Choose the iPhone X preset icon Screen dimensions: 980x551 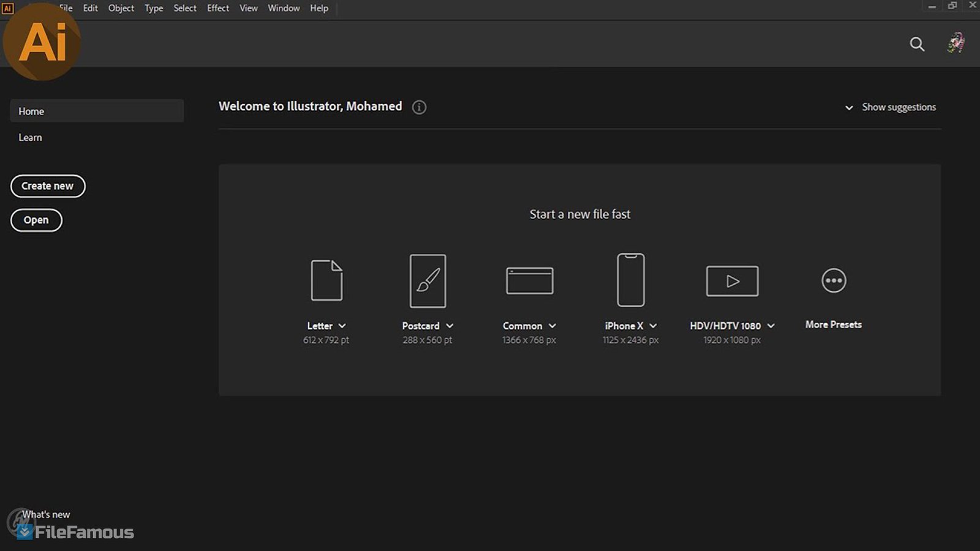coord(631,280)
